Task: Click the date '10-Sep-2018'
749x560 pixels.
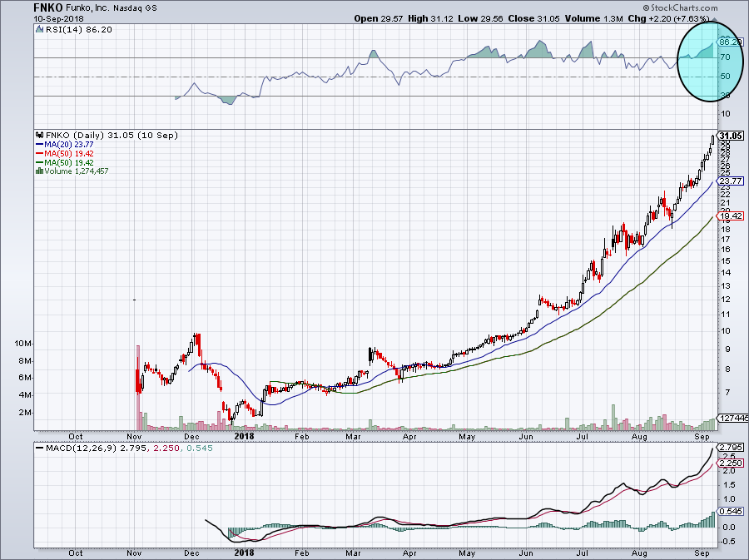Action: (59, 18)
